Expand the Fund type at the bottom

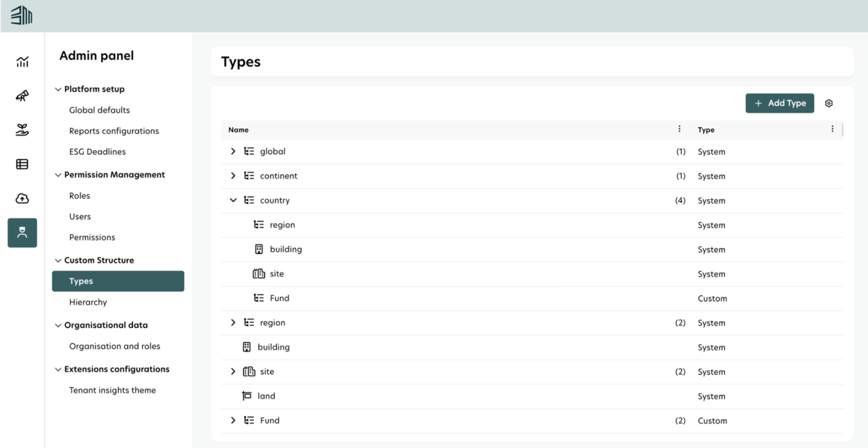tap(233, 420)
